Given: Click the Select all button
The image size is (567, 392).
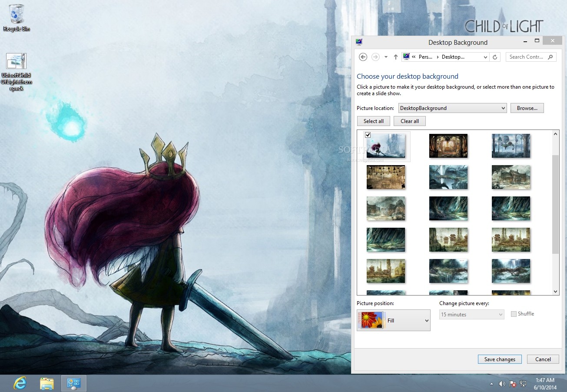Looking at the screenshot, I should pyautogui.click(x=374, y=121).
